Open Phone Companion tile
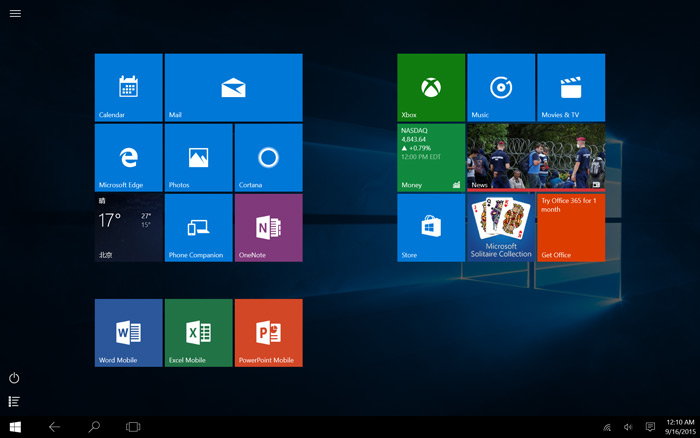This screenshot has width=700, height=438. point(198,227)
